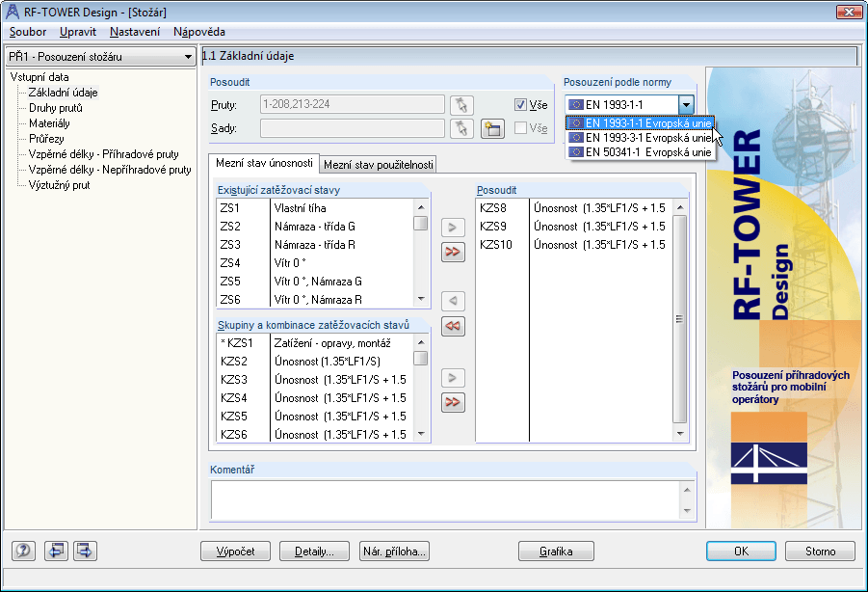Click the Grafika button

(x=556, y=551)
